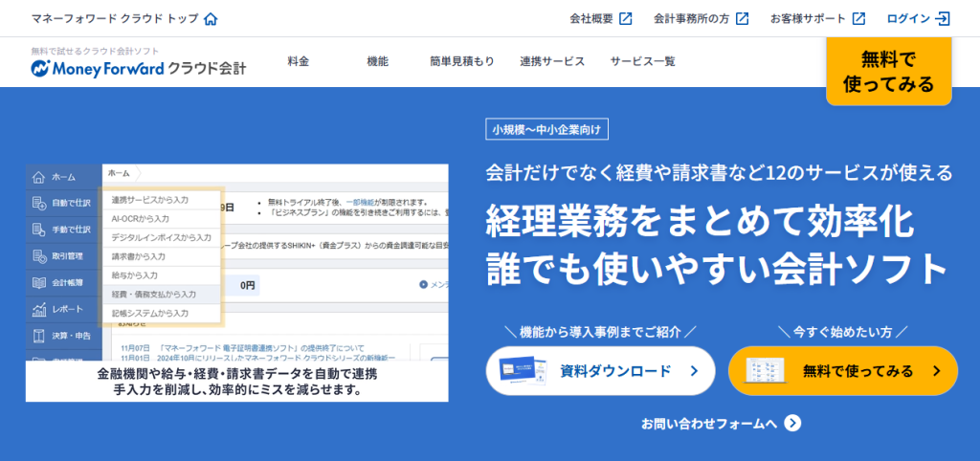Click the 小規模〜中小企業向け tag label
This screenshot has width=980, height=461.
547,129
